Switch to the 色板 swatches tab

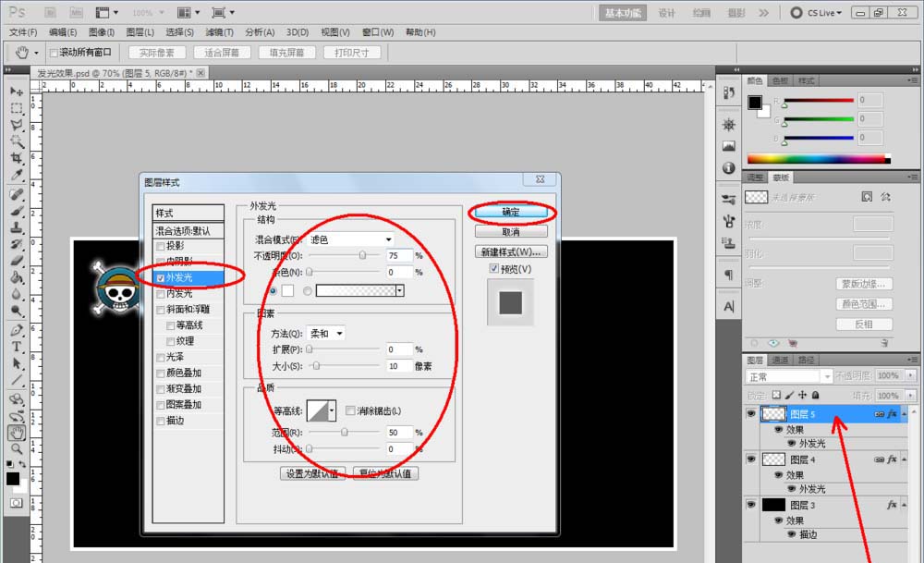point(780,80)
